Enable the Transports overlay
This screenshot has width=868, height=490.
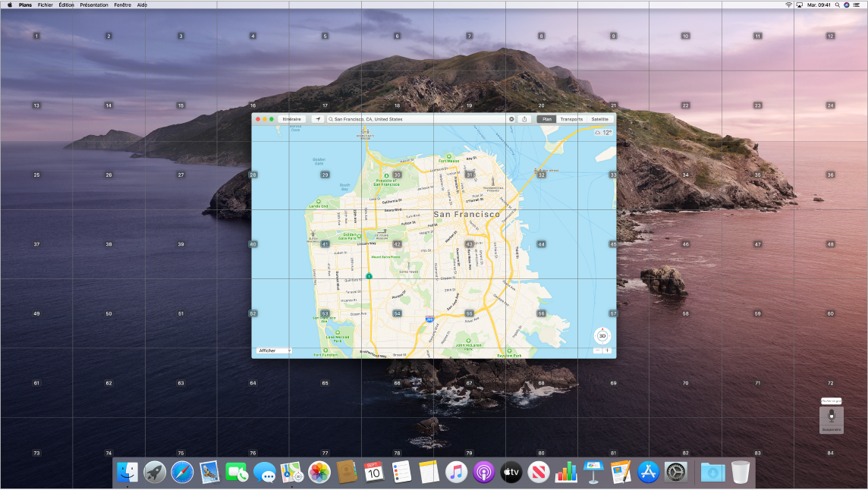coord(573,119)
